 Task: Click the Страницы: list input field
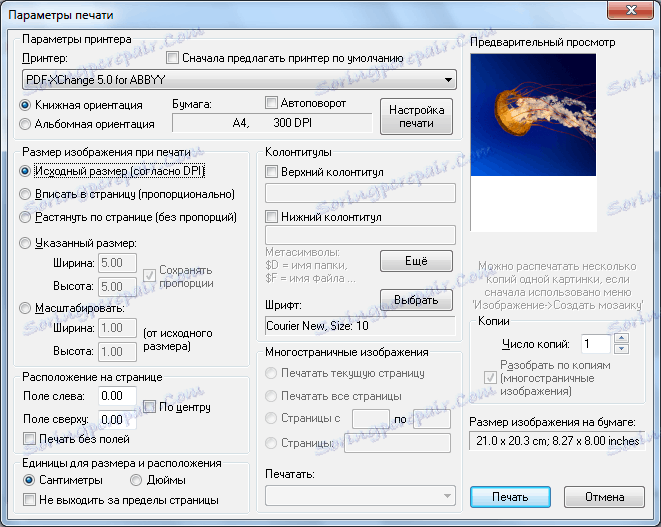pyautogui.click(x=398, y=443)
